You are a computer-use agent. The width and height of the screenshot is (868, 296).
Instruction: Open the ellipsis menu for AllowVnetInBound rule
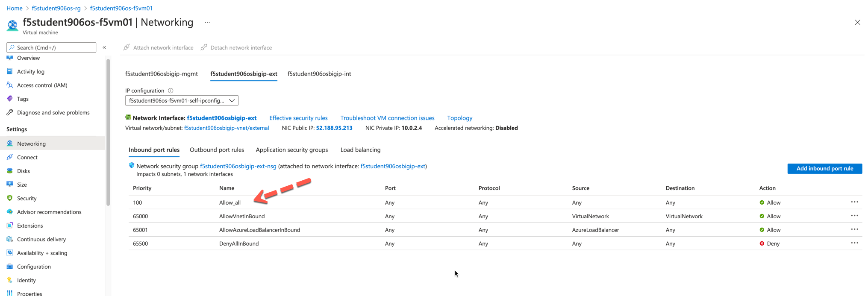(x=854, y=216)
